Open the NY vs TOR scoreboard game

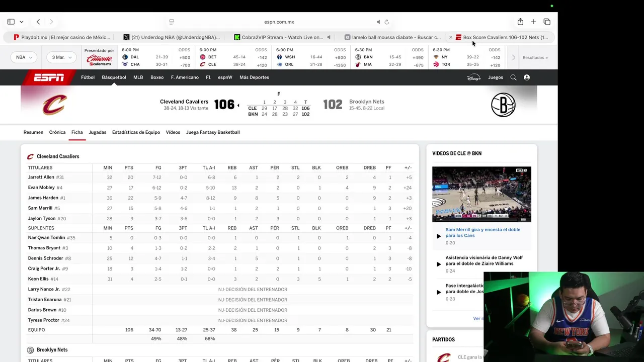tap(467, 57)
